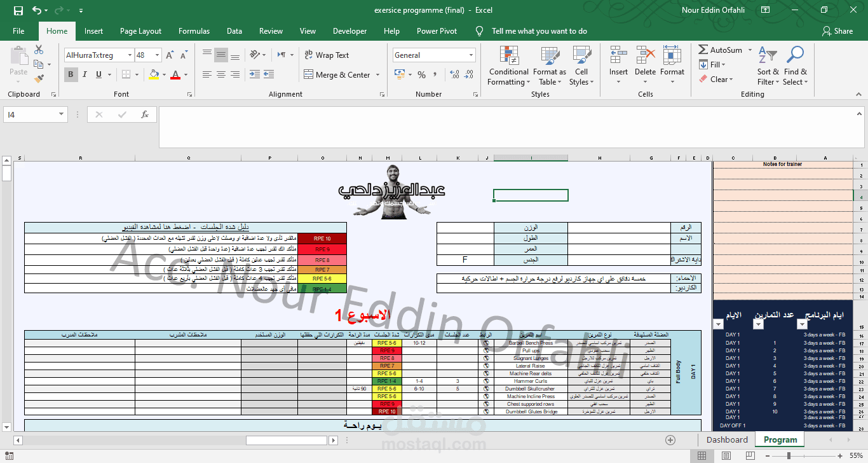Viewport: 868px width, 463px height.
Task: Open Conditional Formatting dropdown
Action: click(508, 66)
